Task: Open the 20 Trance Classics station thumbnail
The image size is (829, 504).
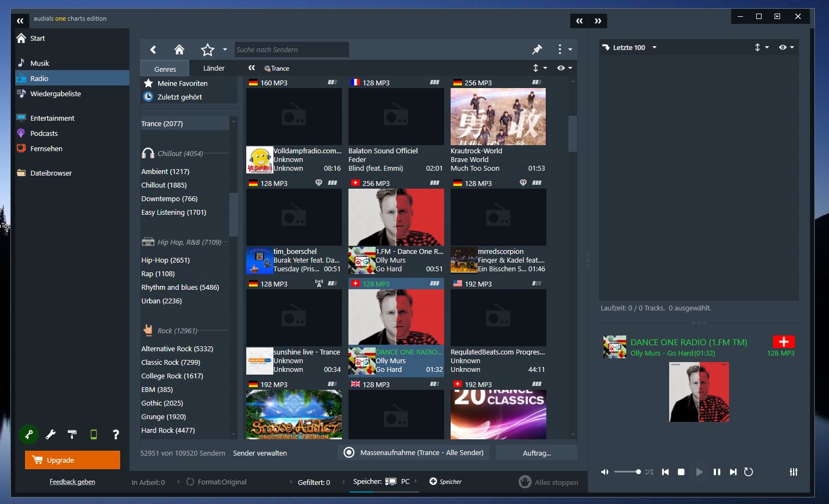Action: coord(498,414)
